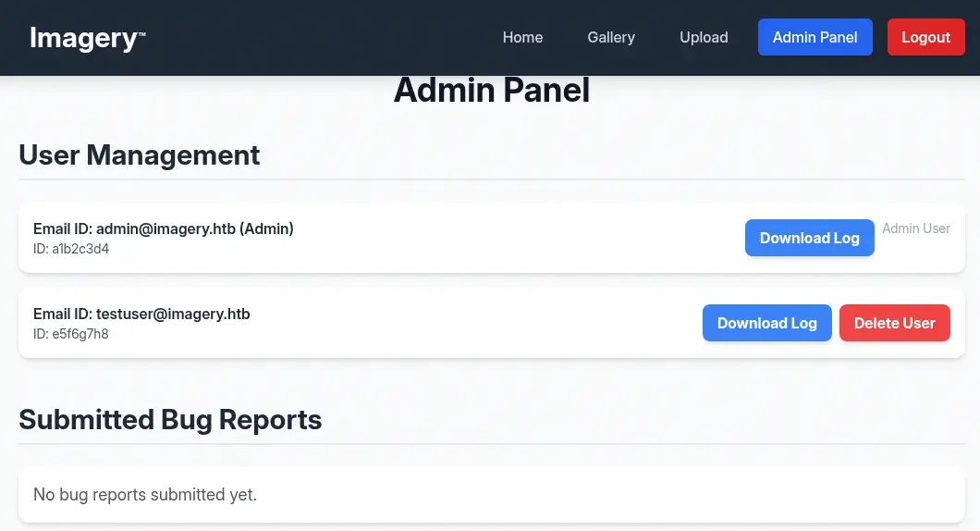Click the 'Admin Panel' page title
Image resolution: width=980 pixels, height=531 pixels.
point(491,91)
